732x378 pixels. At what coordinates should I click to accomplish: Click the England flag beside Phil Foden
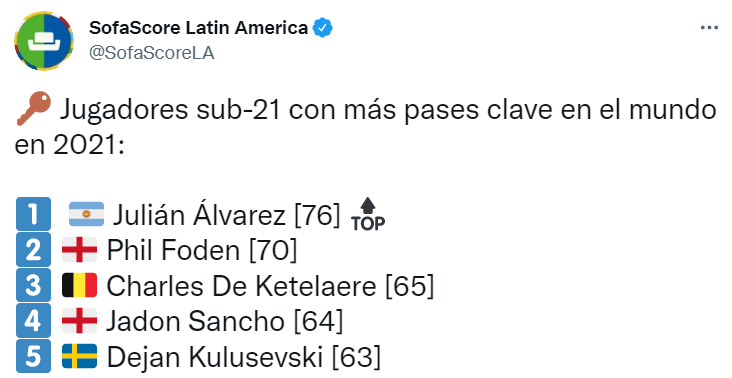(x=79, y=250)
